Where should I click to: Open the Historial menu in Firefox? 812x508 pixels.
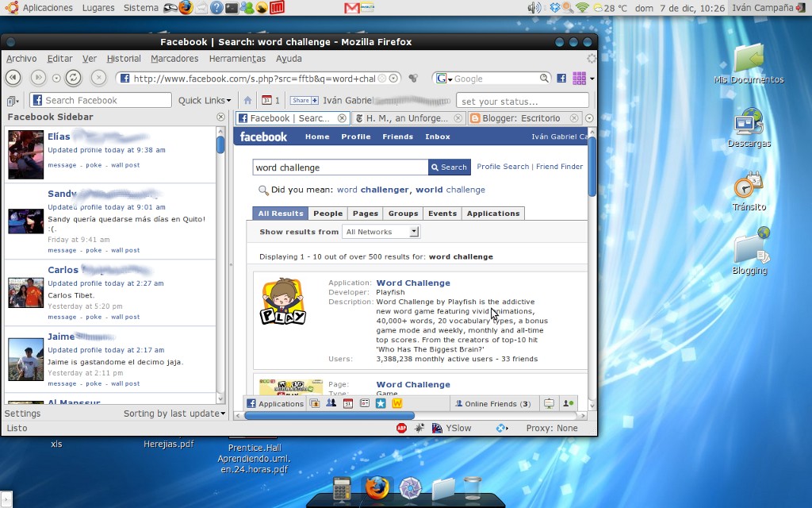point(124,58)
